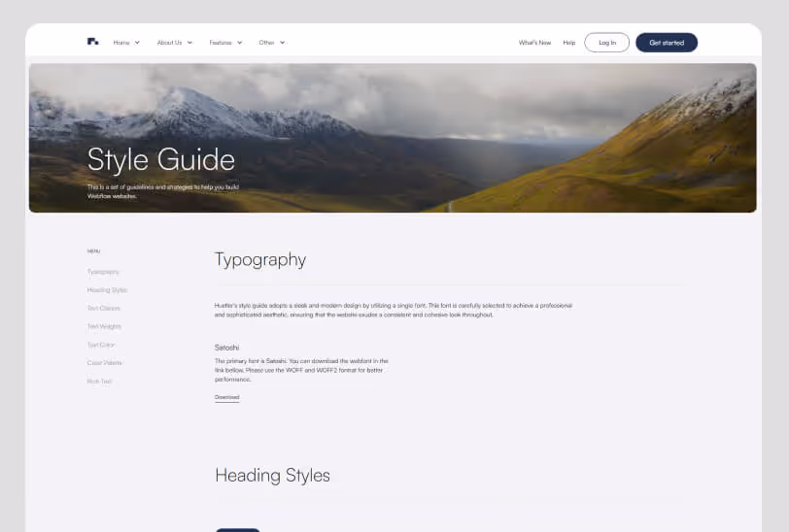The height and width of the screenshot is (532, 789).
Task: Click the Satoshi font name label
Action: 227,348
